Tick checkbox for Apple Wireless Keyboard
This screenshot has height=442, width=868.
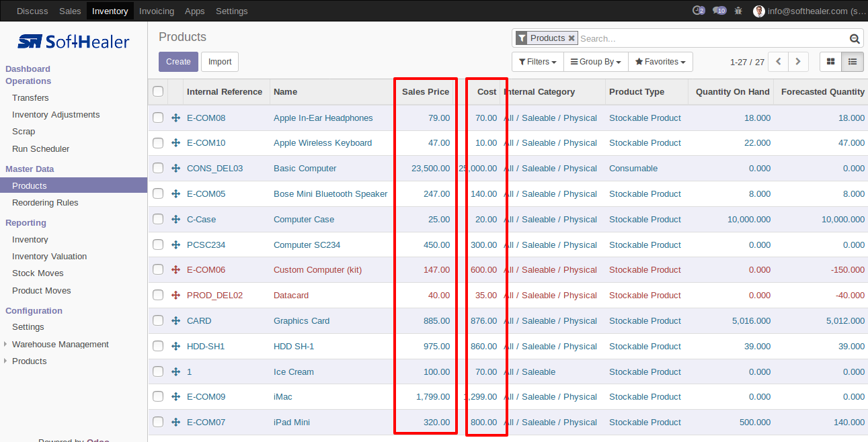click(158, 142)
